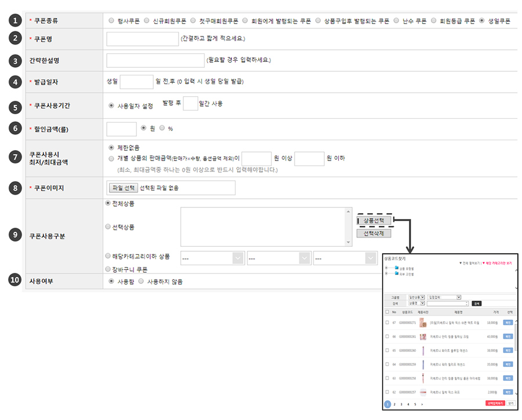Open the 상품 유형별 folder icon
This screenshot has height=420, width=522.
pos(396,268)
